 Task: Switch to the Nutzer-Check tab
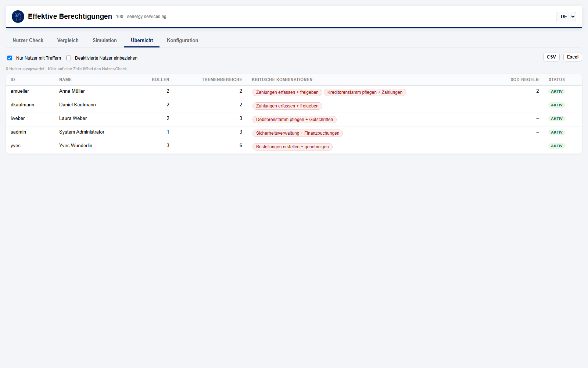(28, 40)
